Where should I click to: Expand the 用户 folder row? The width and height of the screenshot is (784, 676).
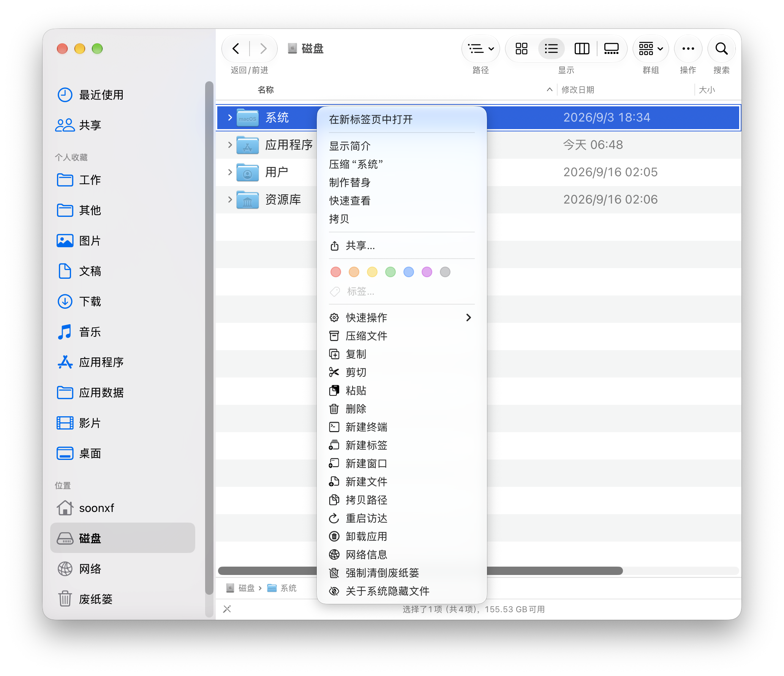pyautogui.click(x=230, y=172)
